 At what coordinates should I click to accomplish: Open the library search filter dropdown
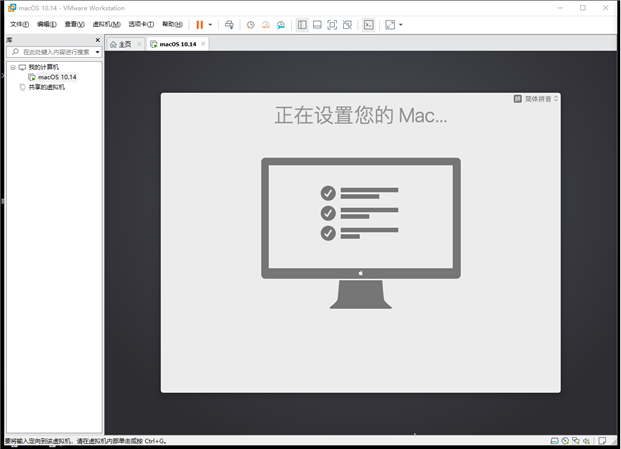tap(97, 52)
